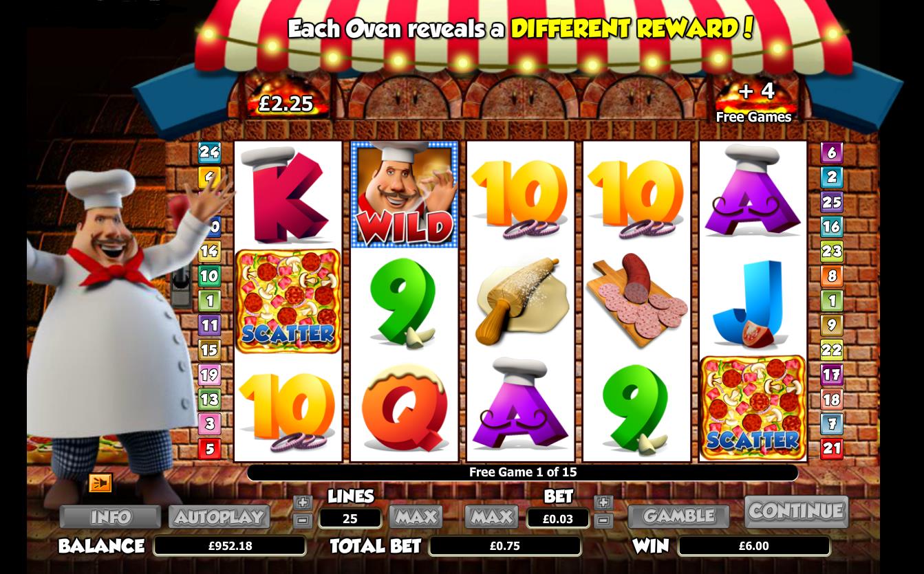Increase the bet with plus button
The image size is (924, 574).
point(603,503)
